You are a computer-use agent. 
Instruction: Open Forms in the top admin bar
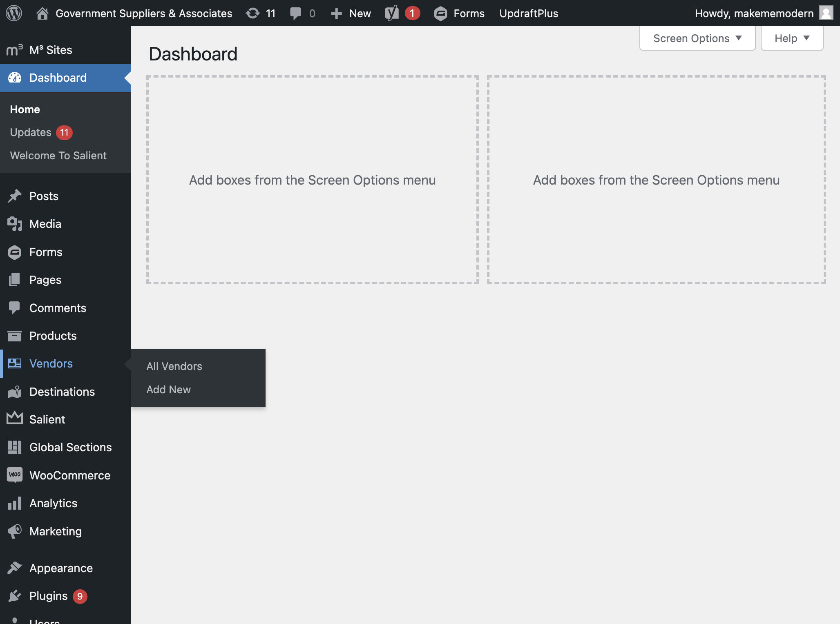[469, 13]
